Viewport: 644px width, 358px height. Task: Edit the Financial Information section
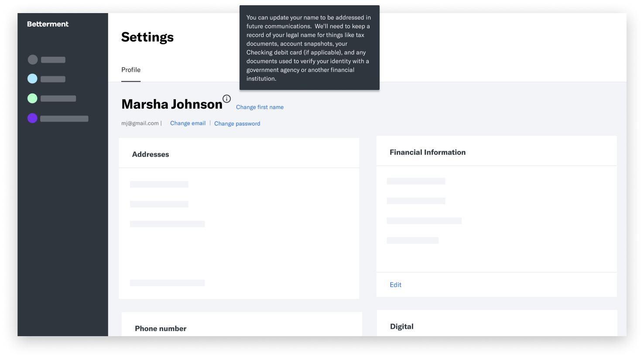(x=395, y=285)
